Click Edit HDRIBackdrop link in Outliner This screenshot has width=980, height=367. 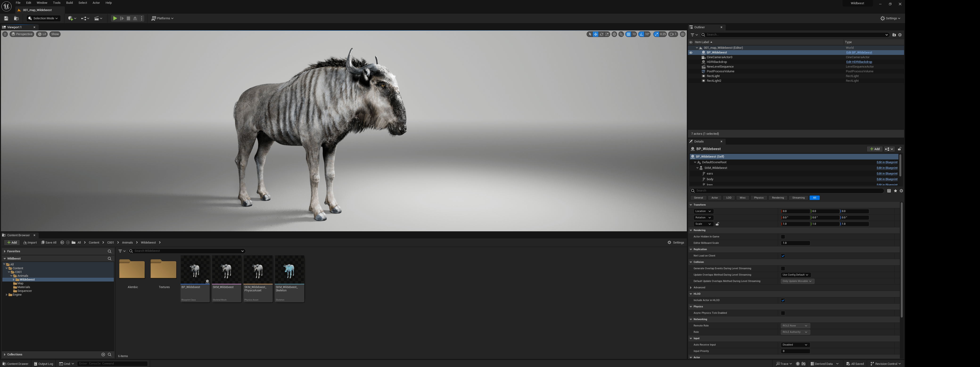tap(859, 62)
